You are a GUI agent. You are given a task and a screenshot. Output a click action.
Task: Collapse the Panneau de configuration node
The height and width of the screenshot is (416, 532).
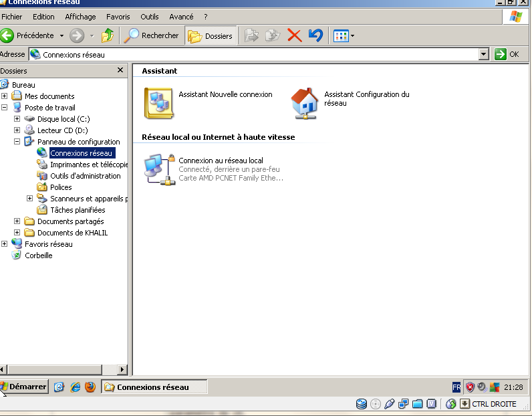point(17,142)
